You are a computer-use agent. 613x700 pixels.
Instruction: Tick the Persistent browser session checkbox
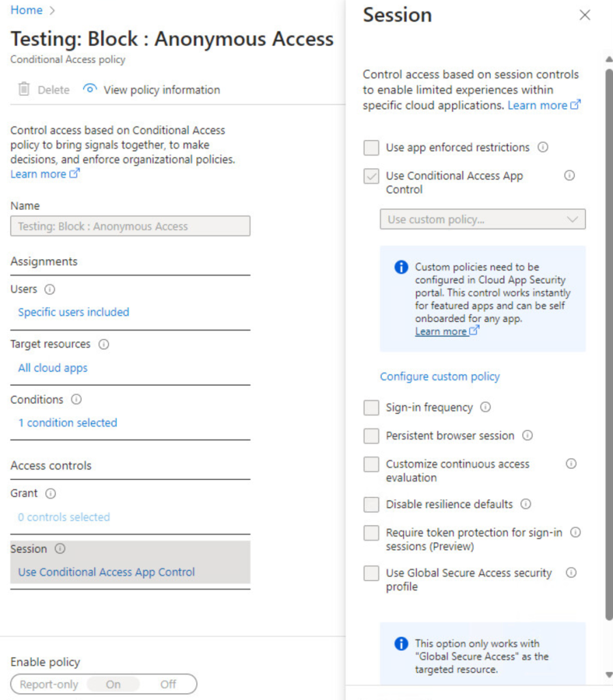pos(371,436)
